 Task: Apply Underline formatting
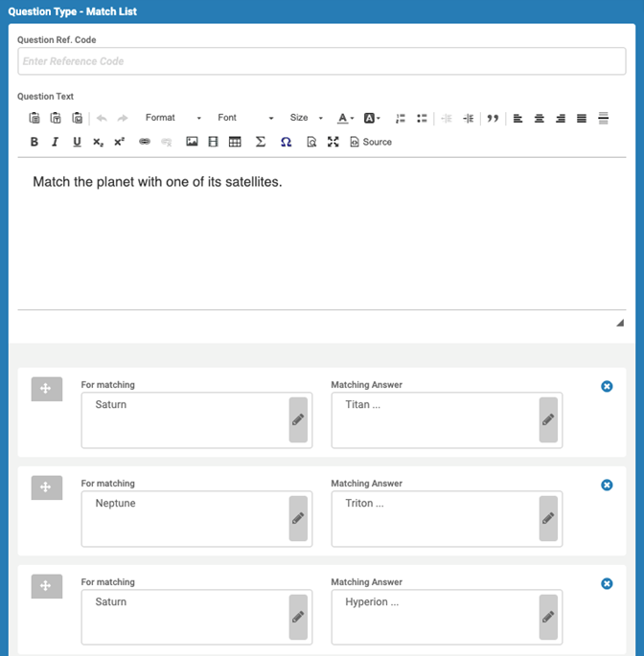(x=77, y=143)
